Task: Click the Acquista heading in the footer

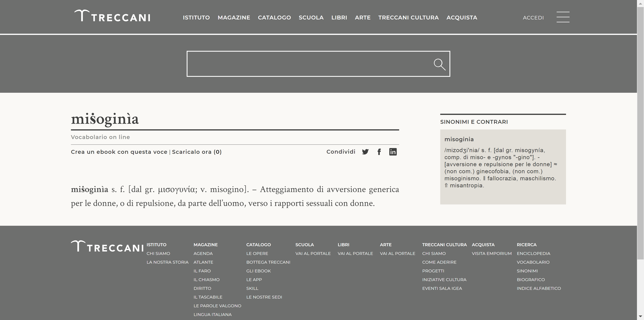Action: 483,245
